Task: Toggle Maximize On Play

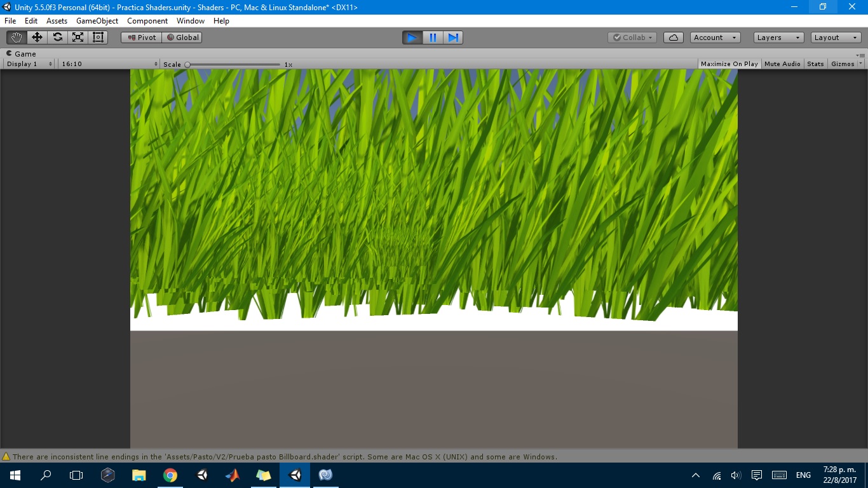Action: click(729, 64)
